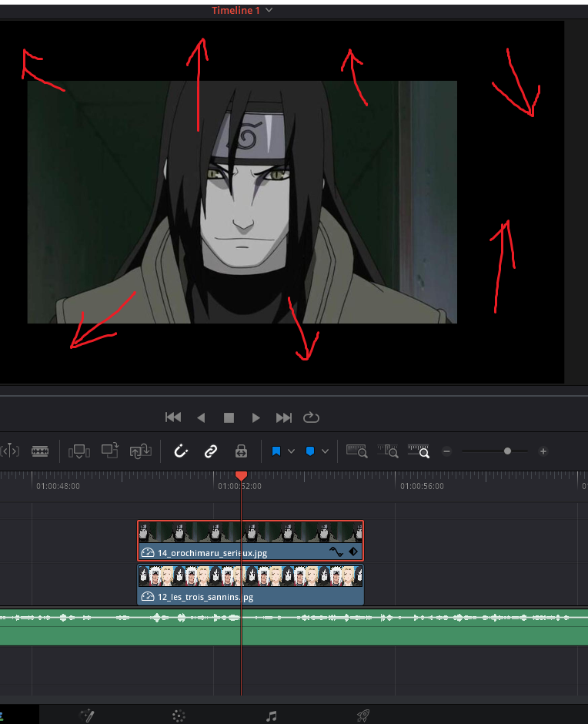The image size is (588, 724).
Task: Select the 14_orochimaru_serieux.jpg clip
Action: [251, 540]
